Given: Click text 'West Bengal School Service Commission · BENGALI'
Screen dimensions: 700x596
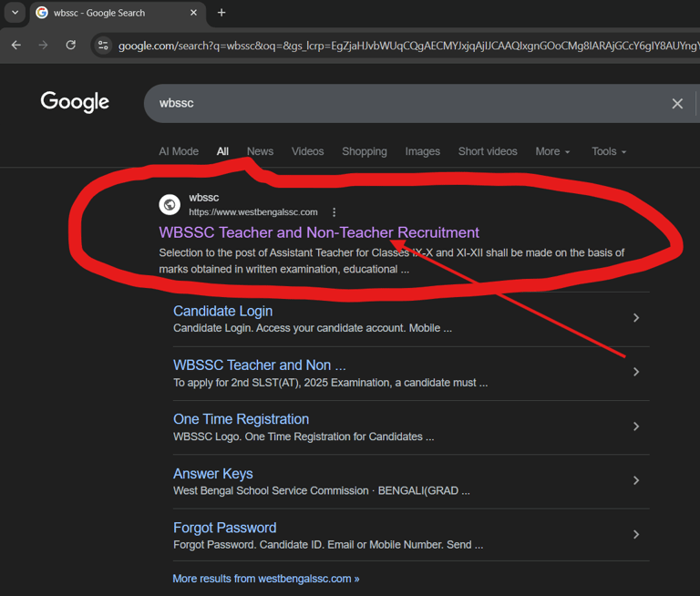Looking at the screenshot, I should pyautogui.click(x=298, y=490).
